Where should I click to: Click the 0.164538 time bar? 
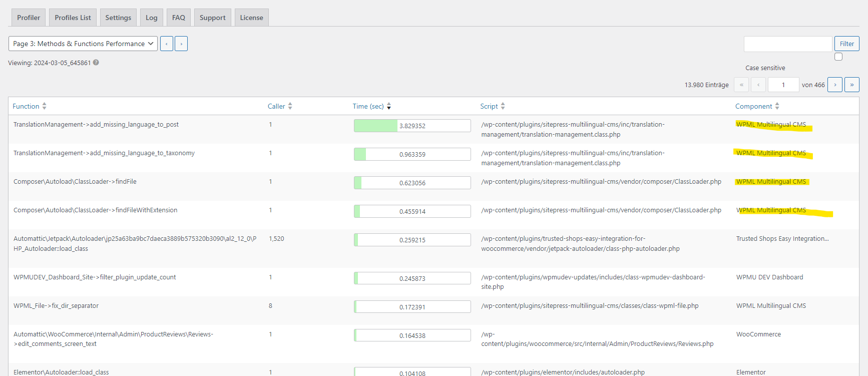click(x=412, y=335)
